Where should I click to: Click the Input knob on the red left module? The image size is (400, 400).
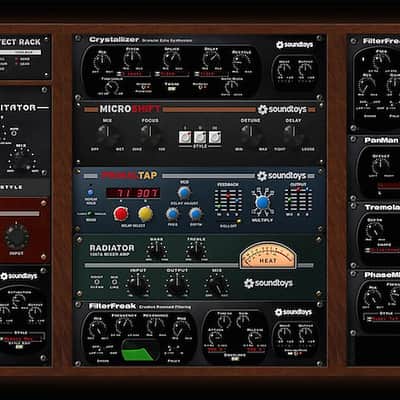[16, 237]
